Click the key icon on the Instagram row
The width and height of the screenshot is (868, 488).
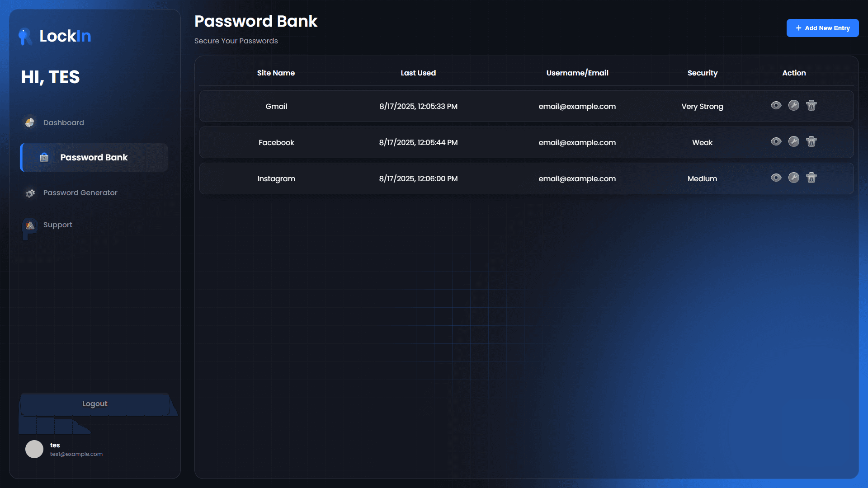(x=793, y=178)
